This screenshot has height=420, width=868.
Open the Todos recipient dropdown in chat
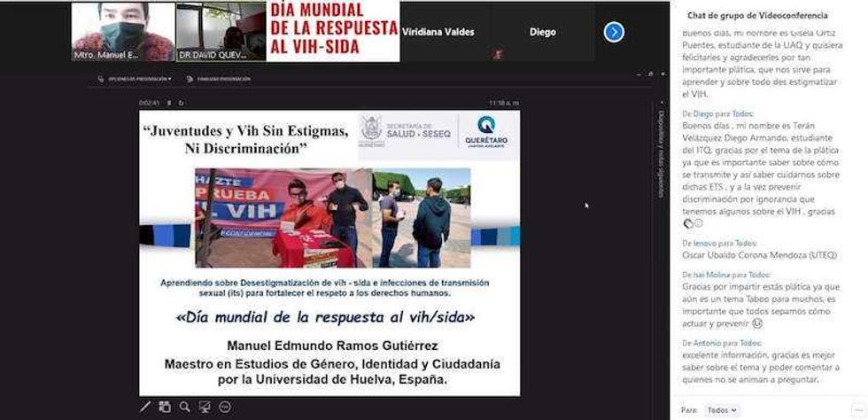722,410
